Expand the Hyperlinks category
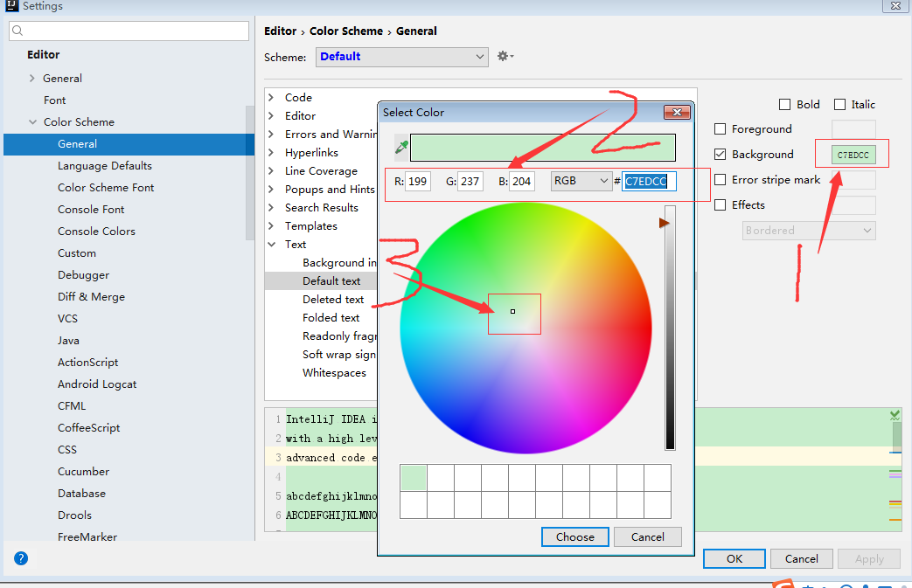 click(x=271, y=153)
